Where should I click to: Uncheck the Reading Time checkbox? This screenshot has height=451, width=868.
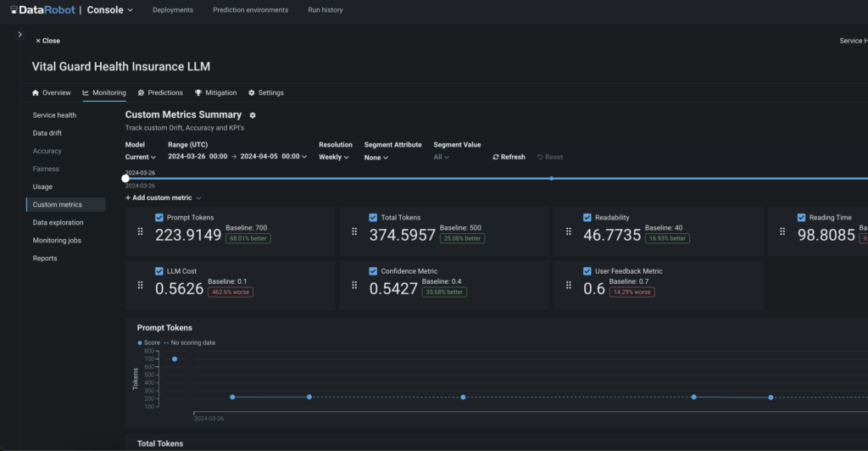[802, 218]
